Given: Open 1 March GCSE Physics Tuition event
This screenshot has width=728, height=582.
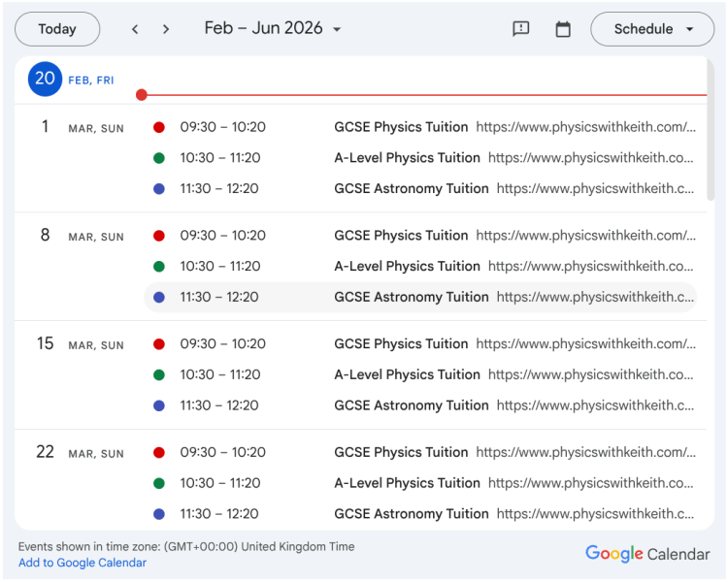Looking at the screenshot, I should pyautogui.click(x=401, y=127).
